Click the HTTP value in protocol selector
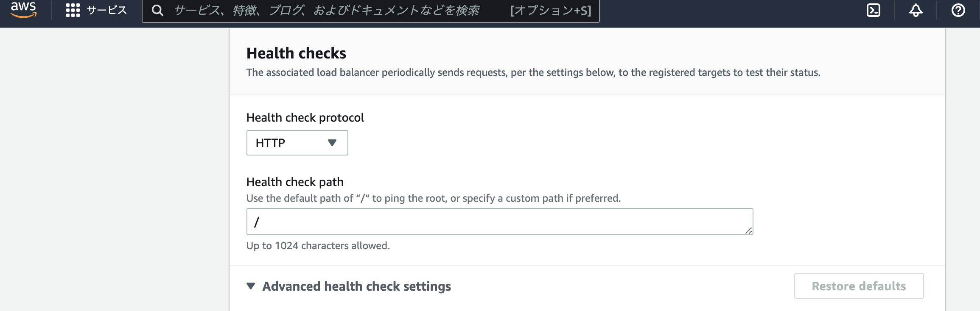Viewport: 980px width, 311px height. (x=270, y=143)
